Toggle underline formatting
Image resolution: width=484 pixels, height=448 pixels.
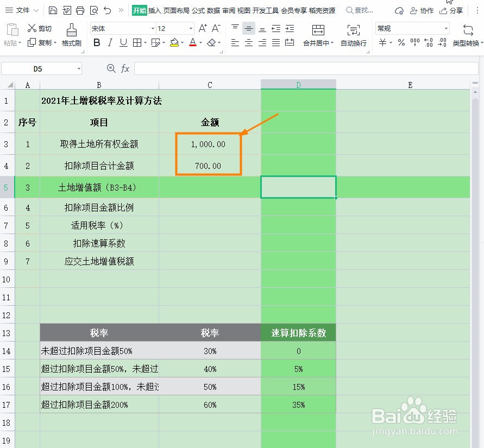click(x=123, y=42)
